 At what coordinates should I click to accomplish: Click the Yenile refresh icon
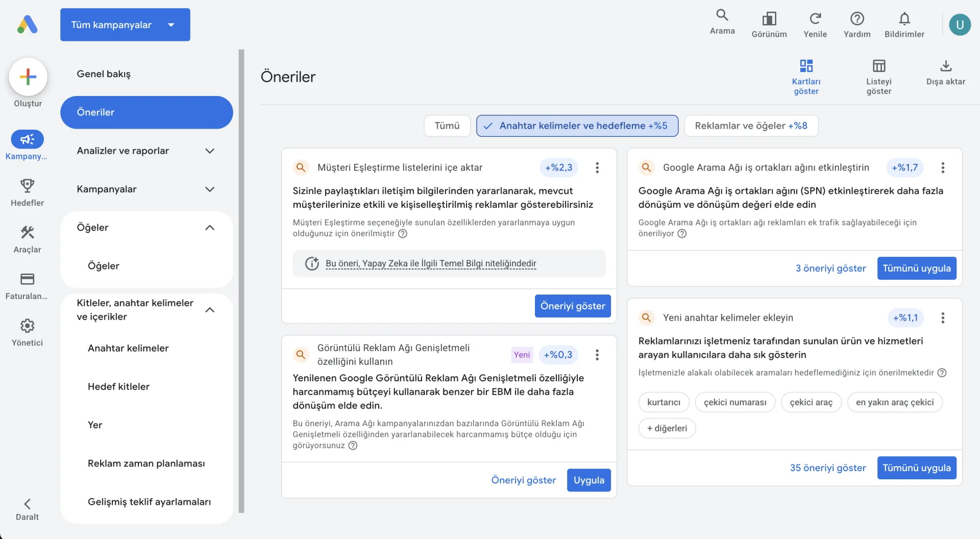815,19
